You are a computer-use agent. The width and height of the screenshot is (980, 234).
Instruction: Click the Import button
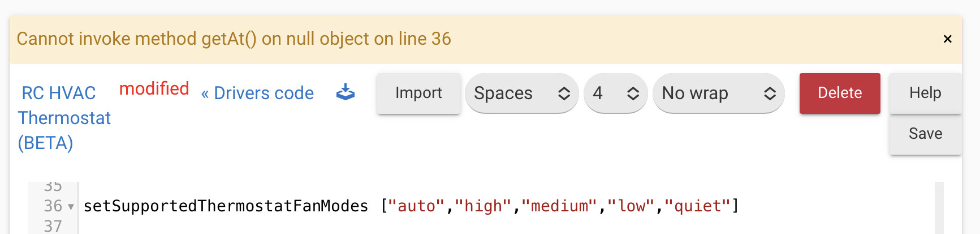click(x=418, y=93)
